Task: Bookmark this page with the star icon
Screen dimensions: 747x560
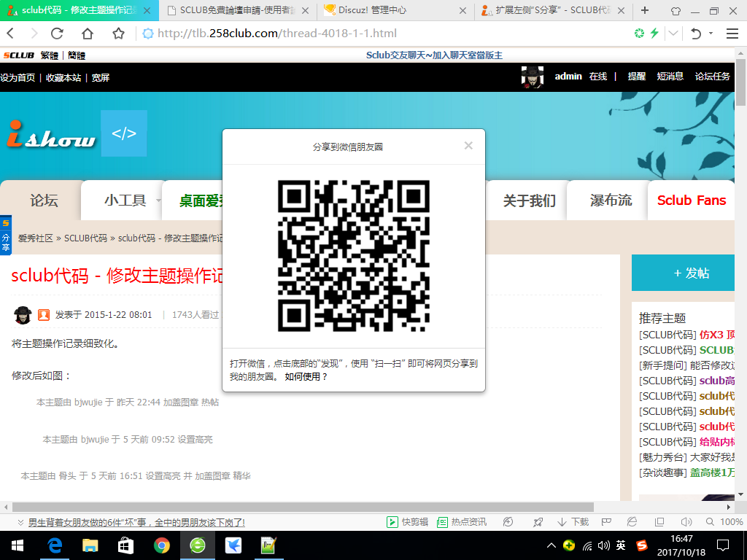Action: pos(118,34)
